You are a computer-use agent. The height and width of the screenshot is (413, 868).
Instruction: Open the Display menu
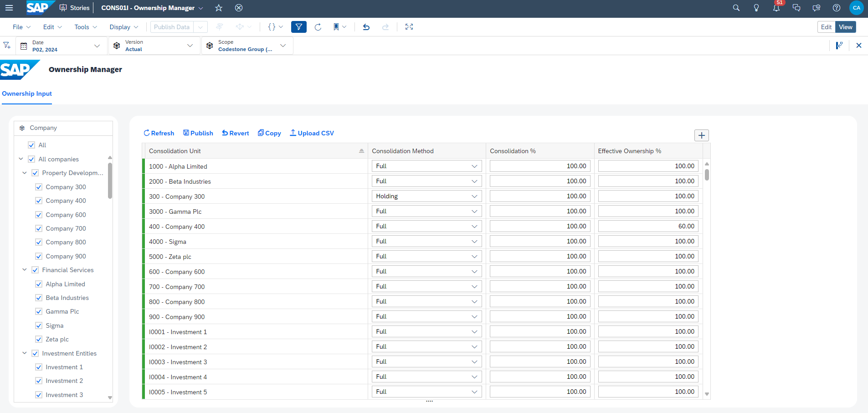point(123,27)
